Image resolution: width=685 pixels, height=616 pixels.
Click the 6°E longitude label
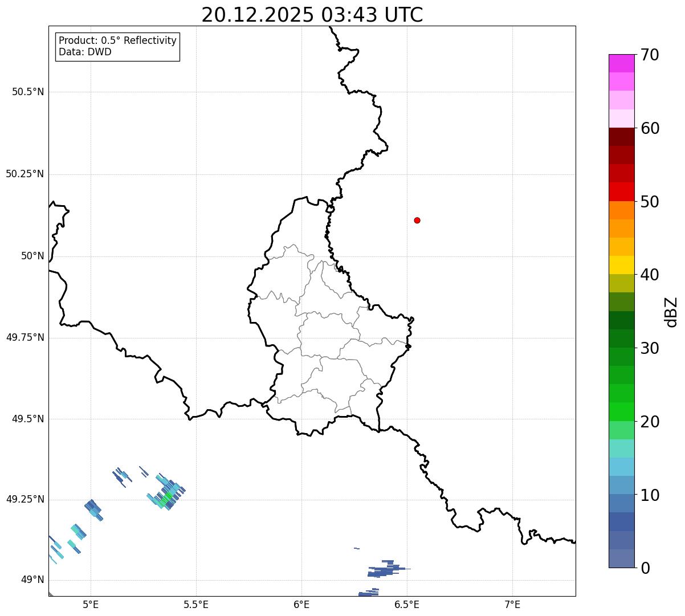[301, 605]
